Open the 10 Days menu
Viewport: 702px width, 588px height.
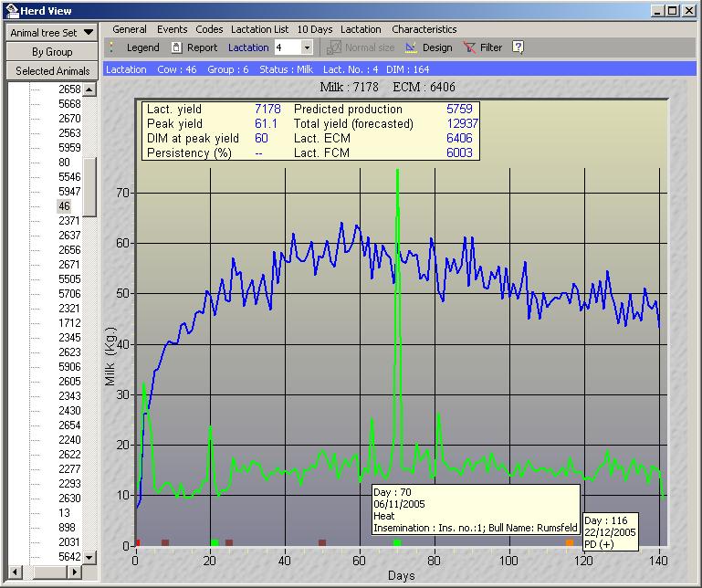(x=315, y=29)
